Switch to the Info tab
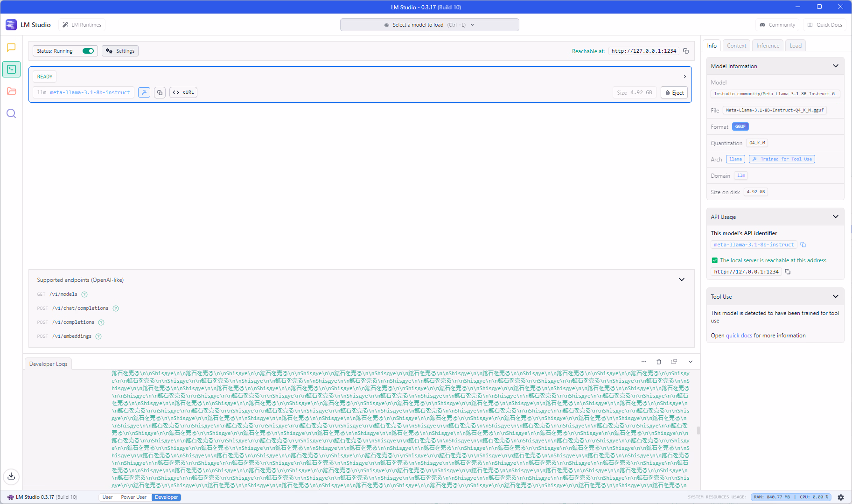852x504 pixels. 712,46
